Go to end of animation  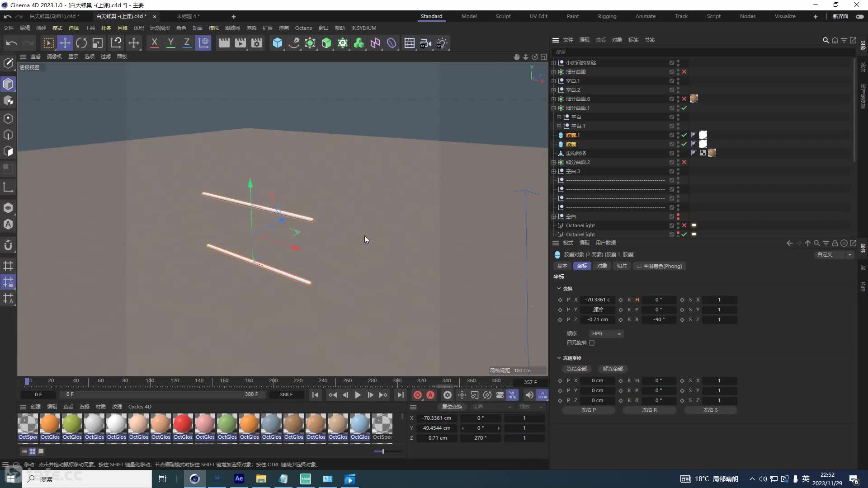point(401,395)
